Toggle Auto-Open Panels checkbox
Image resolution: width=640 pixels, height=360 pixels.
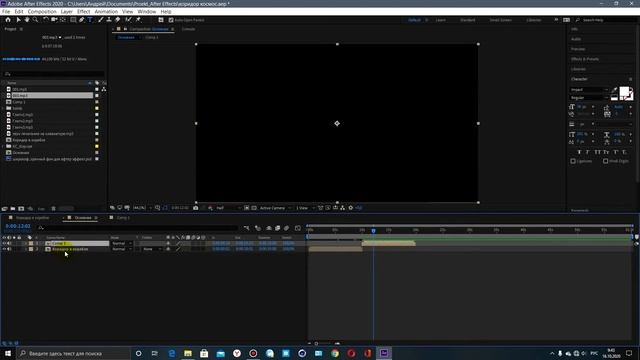[x=171, y=20]
